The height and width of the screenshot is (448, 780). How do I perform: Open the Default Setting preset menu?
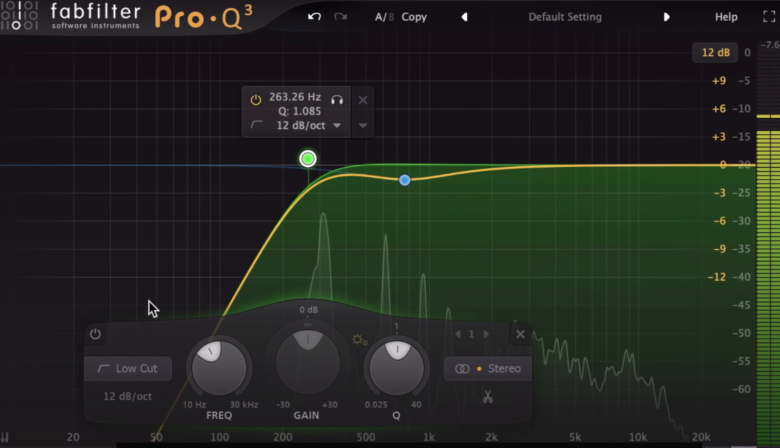coord(565,17)
